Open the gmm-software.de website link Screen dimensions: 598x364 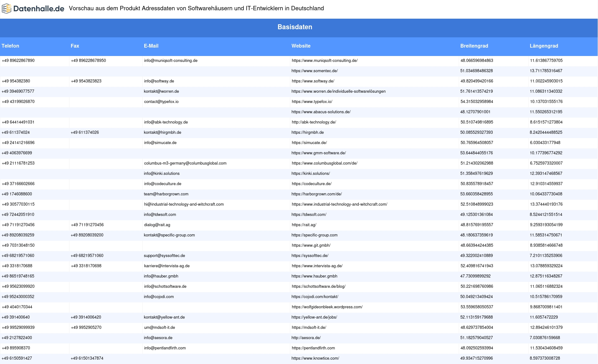[x=319, y=153]
